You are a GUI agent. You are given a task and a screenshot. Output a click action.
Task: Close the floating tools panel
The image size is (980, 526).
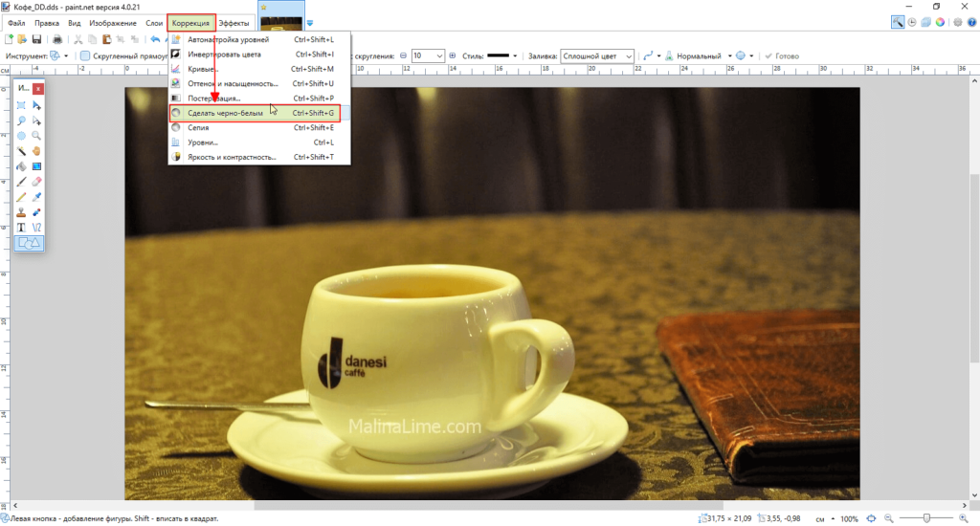pyautogui.click(x=37, y=89)
